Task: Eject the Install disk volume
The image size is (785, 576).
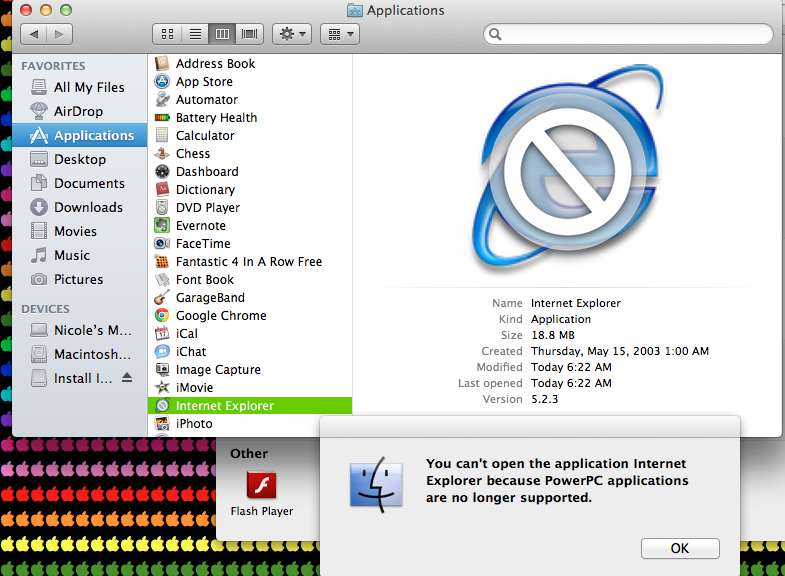Action: coord(127,378)
